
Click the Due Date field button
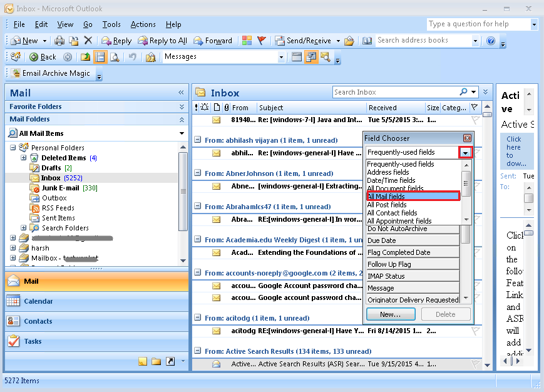pyautogui.click(x=413, y=240)
